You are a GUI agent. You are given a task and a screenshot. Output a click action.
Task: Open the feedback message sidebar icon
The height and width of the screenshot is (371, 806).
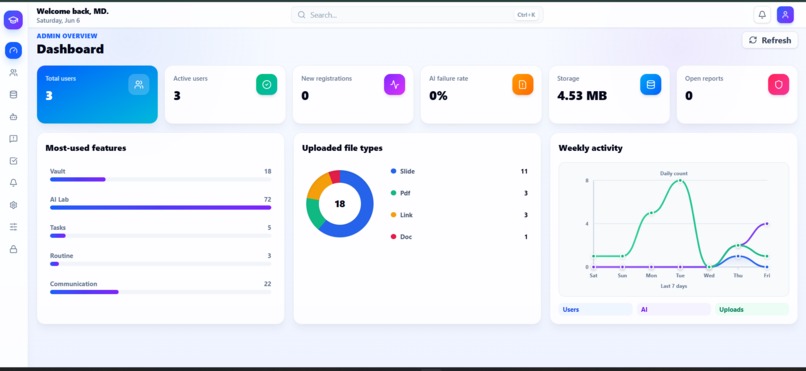(13, 139)
